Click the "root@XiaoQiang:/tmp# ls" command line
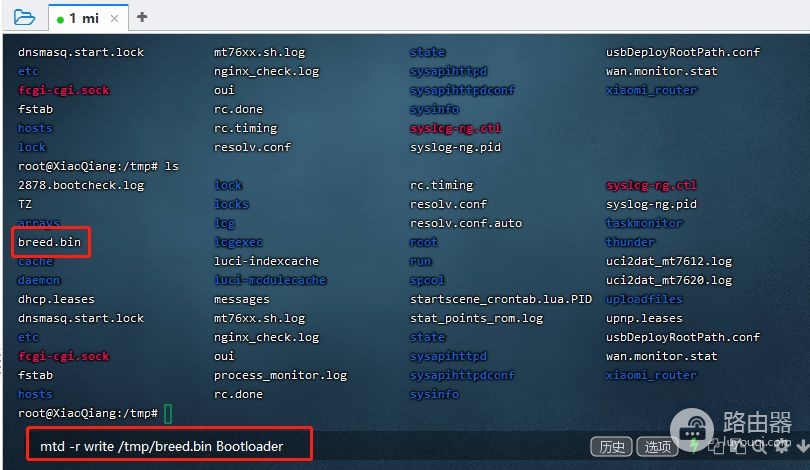The width and height of the screenshot is (810, 470). [98, 166]
